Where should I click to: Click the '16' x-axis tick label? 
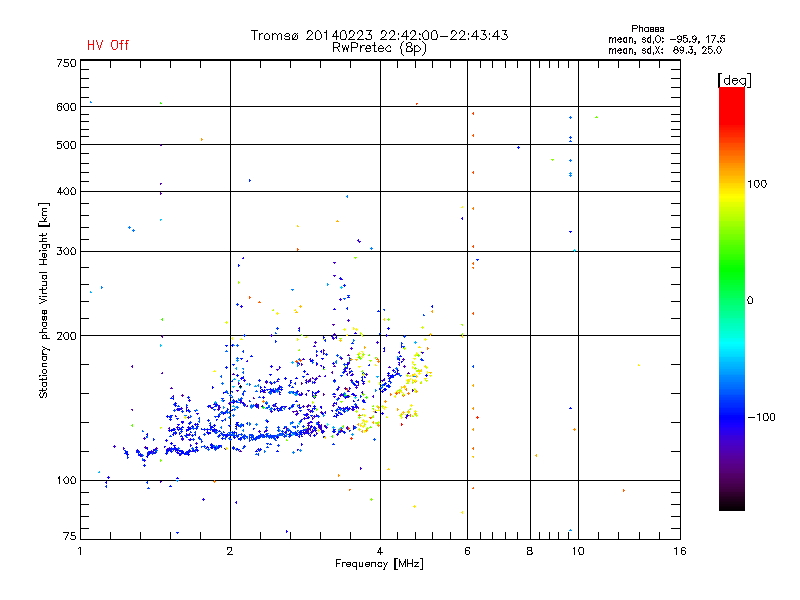(680, 551)
